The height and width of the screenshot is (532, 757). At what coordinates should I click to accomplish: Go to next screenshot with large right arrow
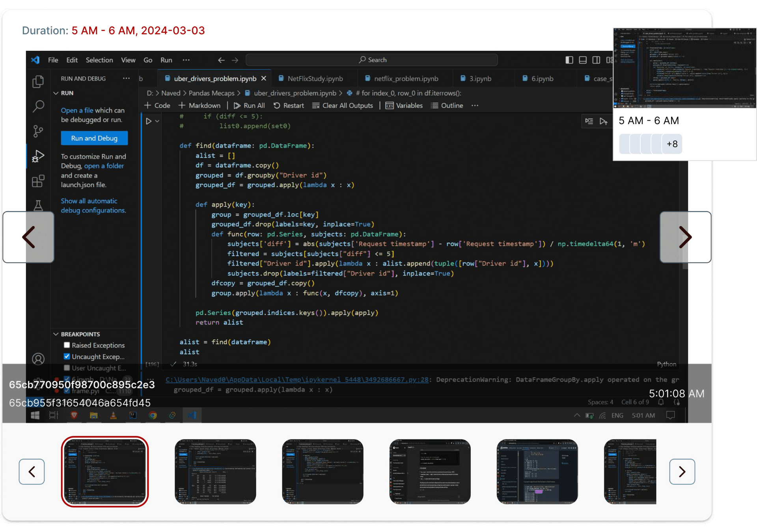click(x=685, y=237)
